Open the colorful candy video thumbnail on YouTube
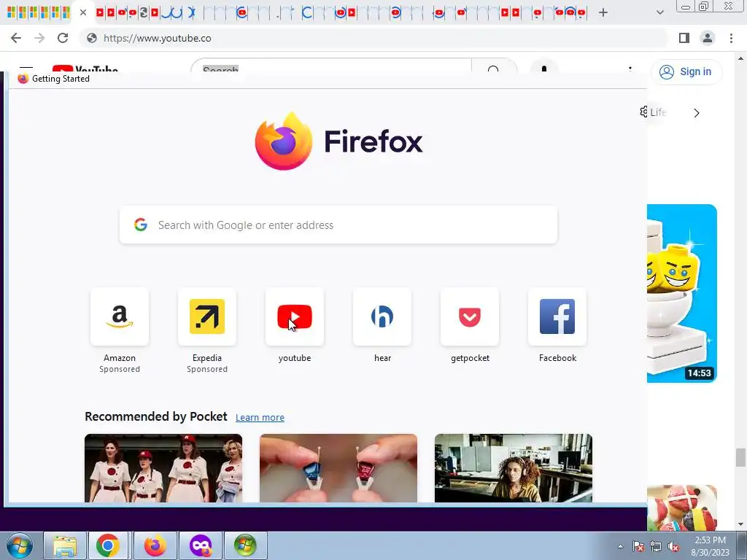The image size is (747, 560). (682, 507)
